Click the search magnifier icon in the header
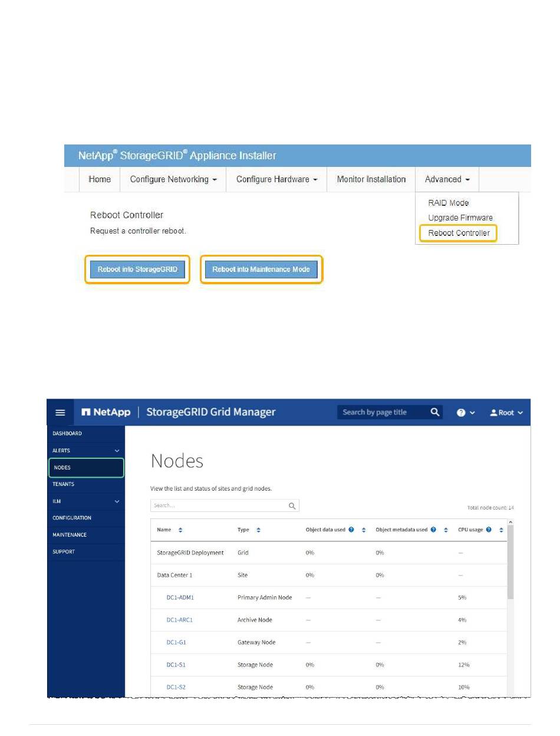Viewport: 560px width, 736px height. [435, 412]
